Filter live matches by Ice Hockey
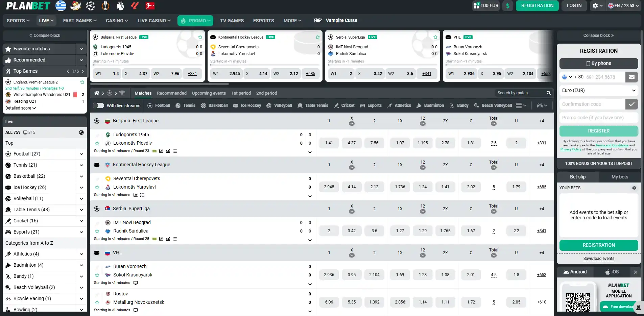644x316 pixels. (247, 105)
